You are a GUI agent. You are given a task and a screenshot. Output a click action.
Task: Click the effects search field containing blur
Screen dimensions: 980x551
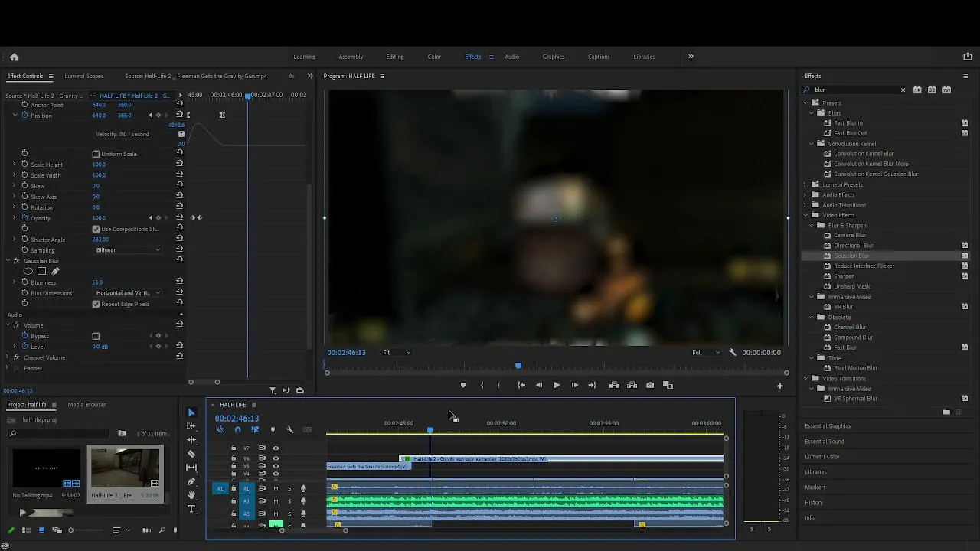pos(855,90)
